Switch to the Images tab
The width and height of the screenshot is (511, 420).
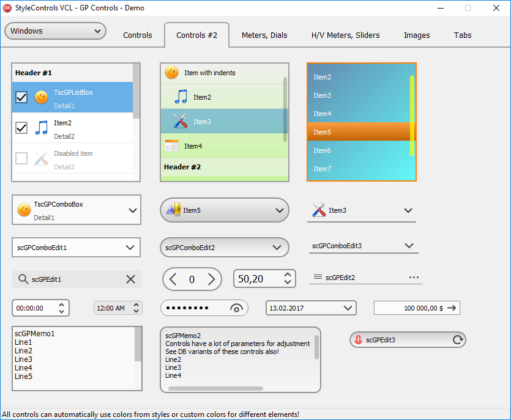click(417, 35)
